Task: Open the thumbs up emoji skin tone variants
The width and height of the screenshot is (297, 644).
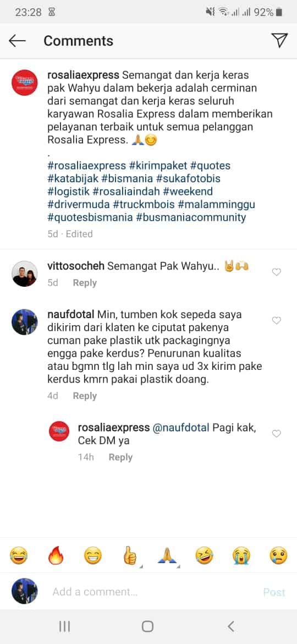Action: pos(130,556)
